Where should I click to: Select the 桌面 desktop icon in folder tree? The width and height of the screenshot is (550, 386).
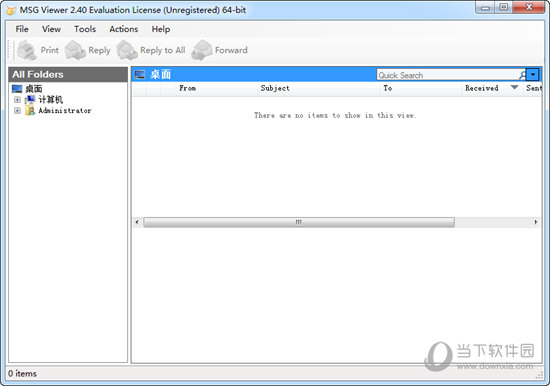tap(17, 89)
